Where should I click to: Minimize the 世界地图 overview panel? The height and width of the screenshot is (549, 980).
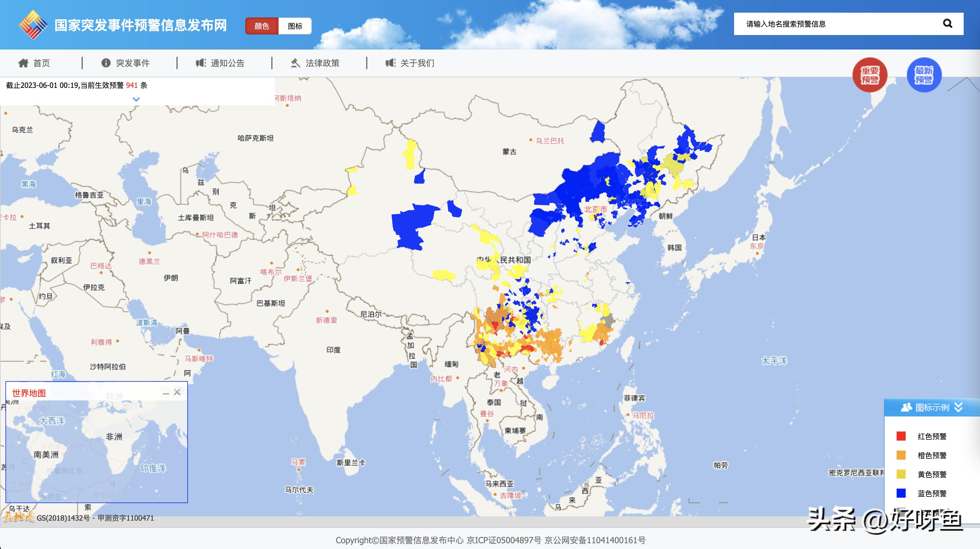coord(166,393)
